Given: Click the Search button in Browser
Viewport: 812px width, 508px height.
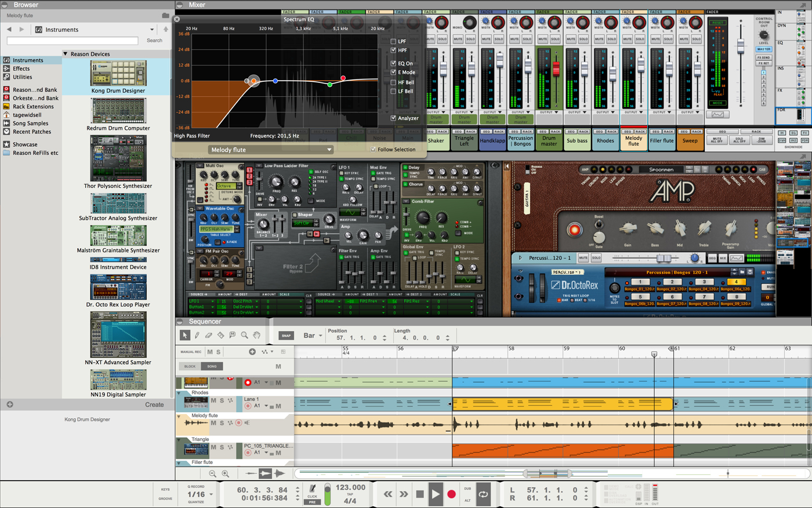Looking at the screenshot, I should point(155,41).
